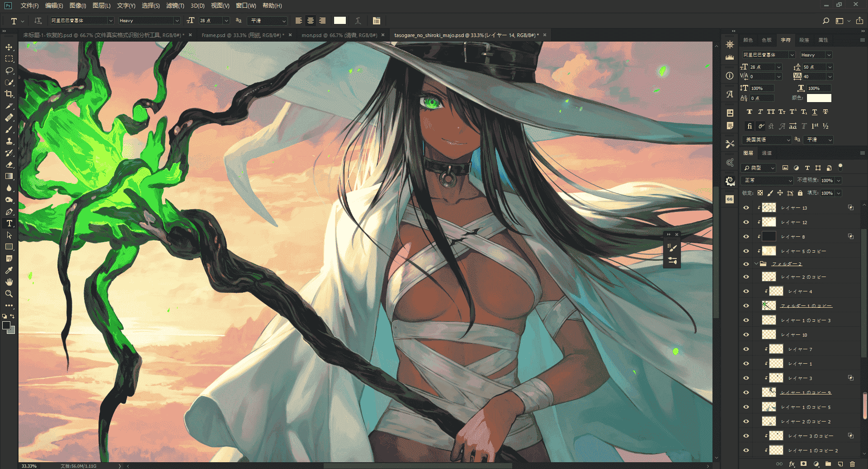868x469 pixels.
Task: Lock all using the padlock icon
Action: [800, 193]
